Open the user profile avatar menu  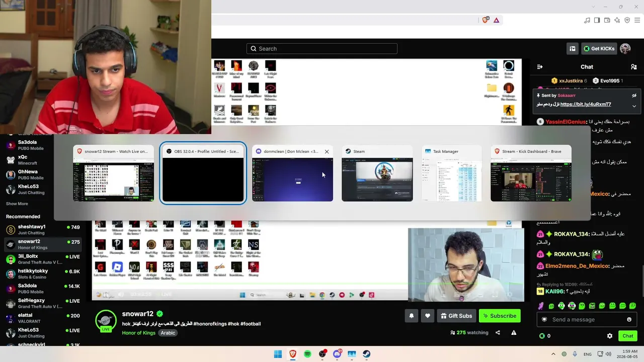pos(625,49)
